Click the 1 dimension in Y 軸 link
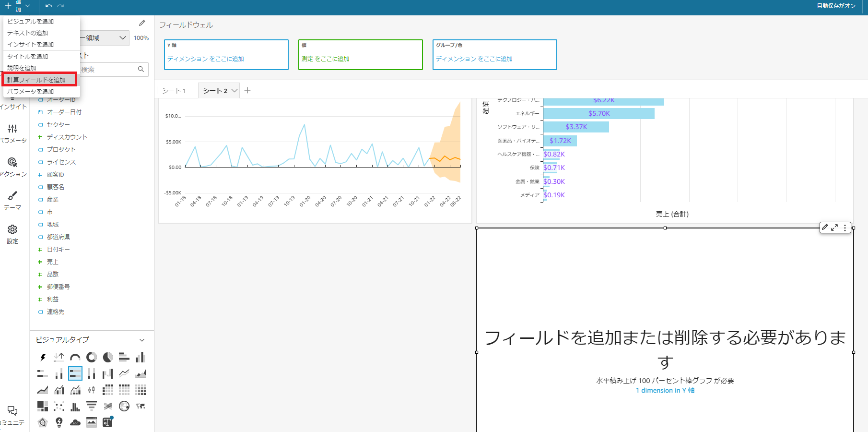868x432 pixels. pos(665,390)
